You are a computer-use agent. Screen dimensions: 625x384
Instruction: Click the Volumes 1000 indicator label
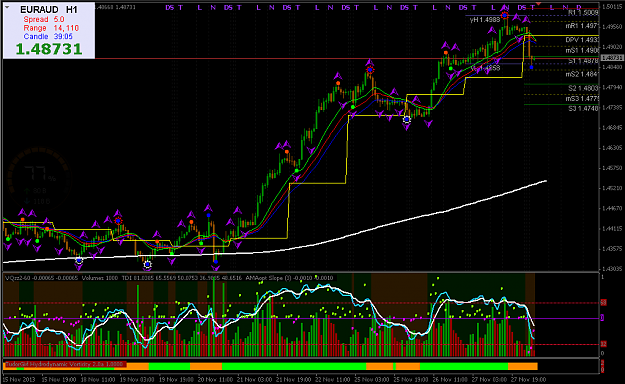100,278
